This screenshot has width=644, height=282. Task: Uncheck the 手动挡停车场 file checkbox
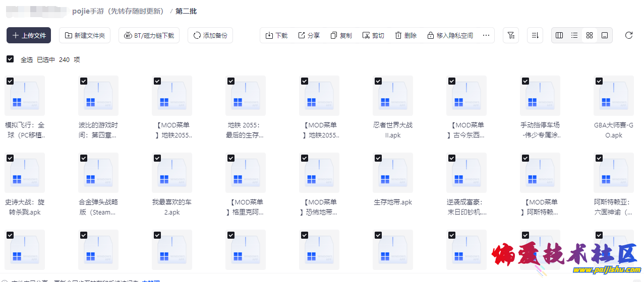525,81
